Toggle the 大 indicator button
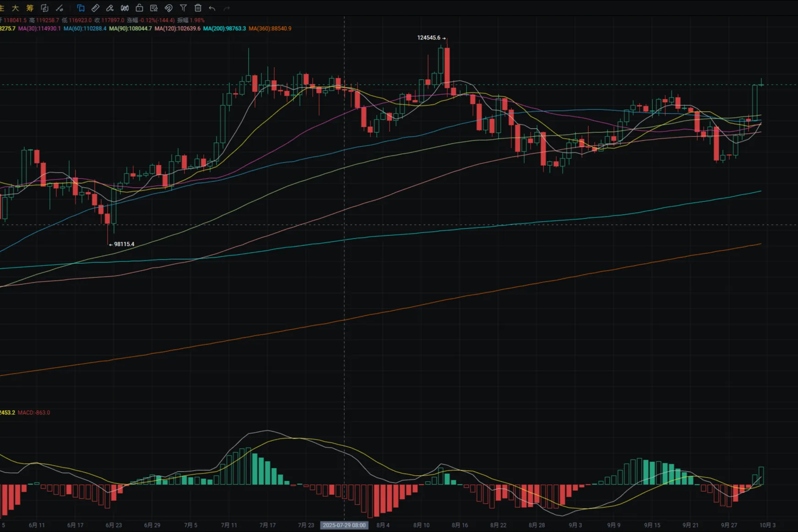Image resolution: width=798 pixels, height=532 pixels. [16, 8]
